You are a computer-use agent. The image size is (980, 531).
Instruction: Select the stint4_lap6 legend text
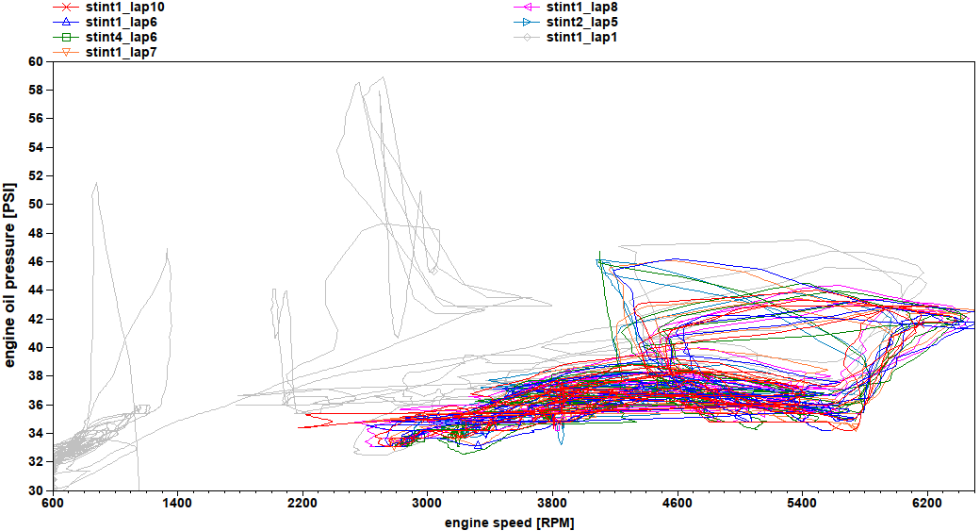pos(121,37)
